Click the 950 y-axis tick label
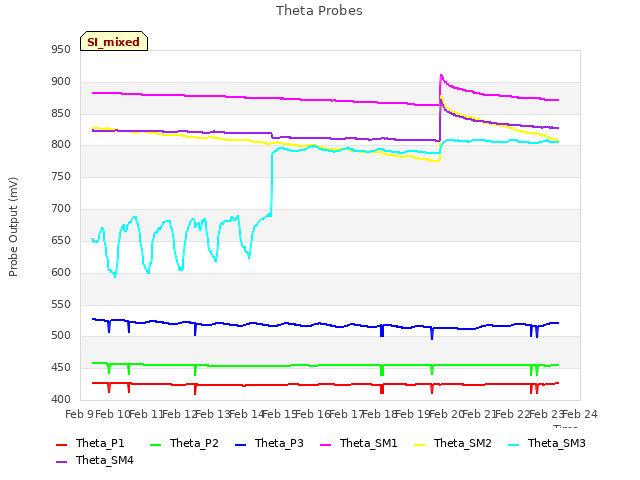The height and width of the screenshot is (480, 640). point(61,50)
